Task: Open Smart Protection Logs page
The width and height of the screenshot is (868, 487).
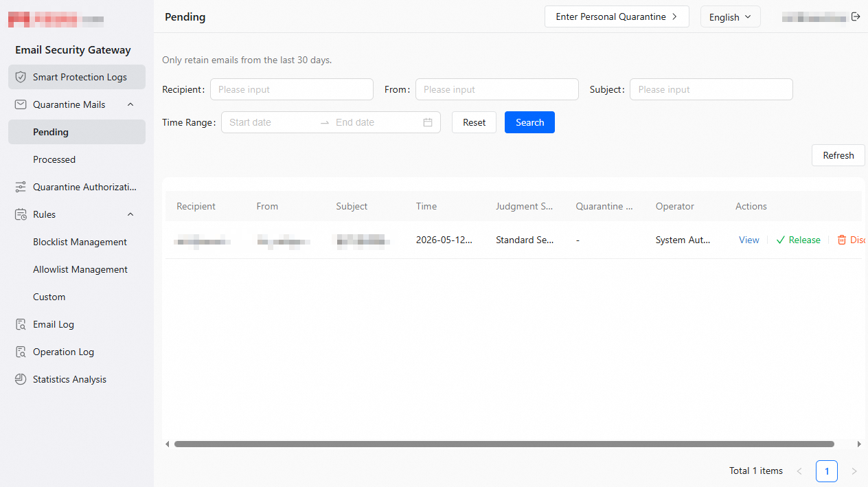Action: 77,77
